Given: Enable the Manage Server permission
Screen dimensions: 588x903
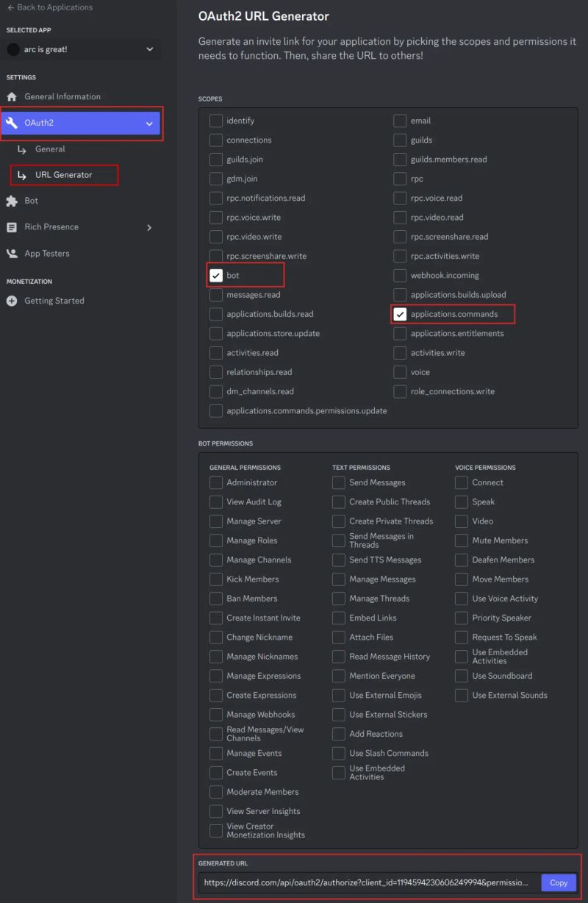Looking at the screenshot, I should click(x=216, y=521).
